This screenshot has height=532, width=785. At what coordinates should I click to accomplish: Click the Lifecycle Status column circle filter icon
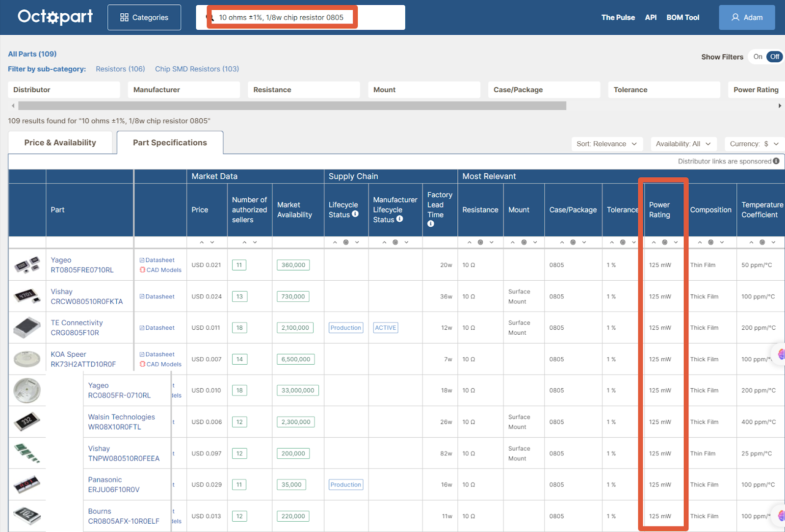(x=346, y=242)
